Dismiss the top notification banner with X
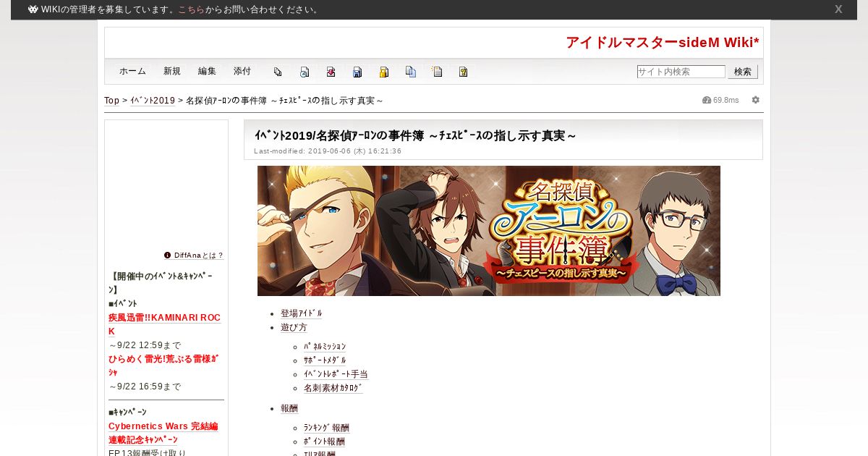The image size is (868, 456). (838, 9)
